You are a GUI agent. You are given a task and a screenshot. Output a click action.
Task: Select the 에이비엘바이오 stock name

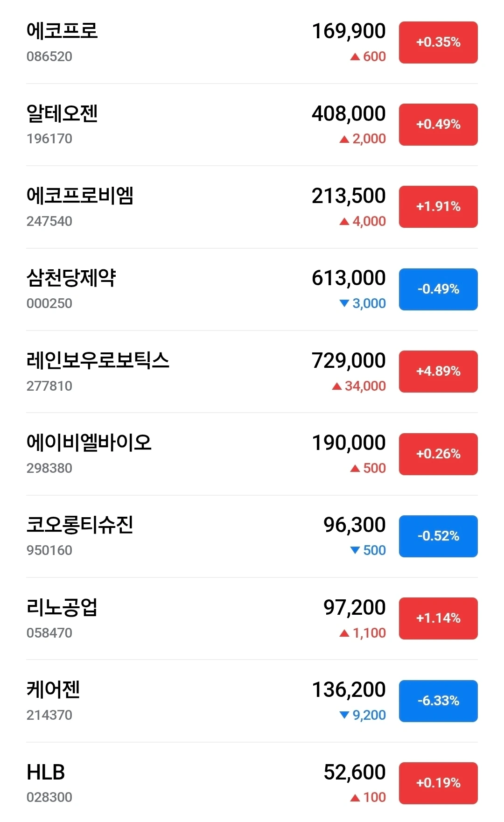point(89,443)
